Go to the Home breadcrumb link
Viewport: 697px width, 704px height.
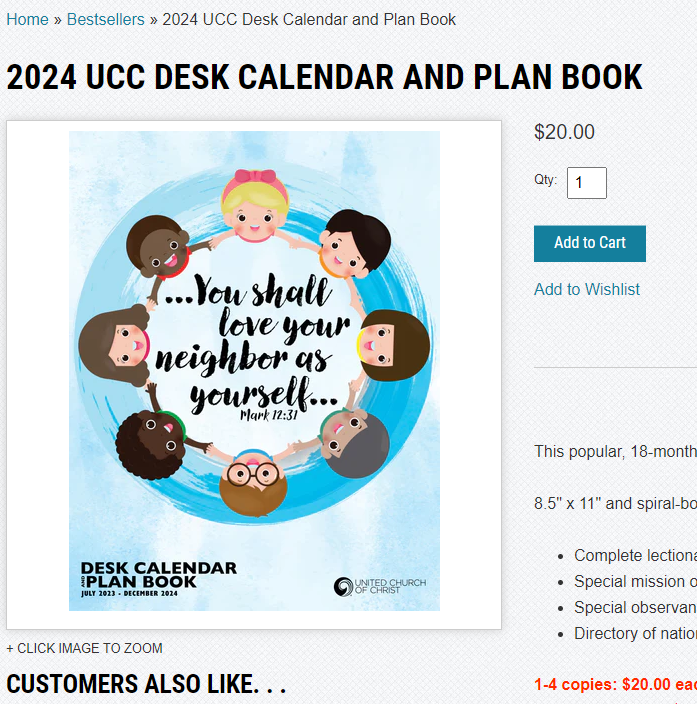27,19
